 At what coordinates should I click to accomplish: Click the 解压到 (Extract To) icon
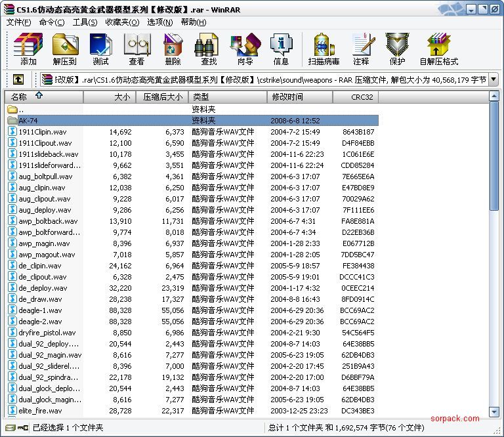point(64,49)
